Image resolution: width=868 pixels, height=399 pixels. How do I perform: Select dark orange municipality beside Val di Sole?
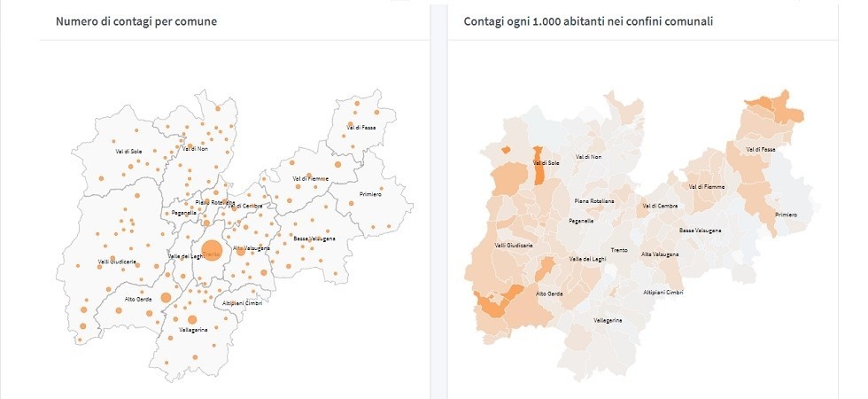point(539,168)
